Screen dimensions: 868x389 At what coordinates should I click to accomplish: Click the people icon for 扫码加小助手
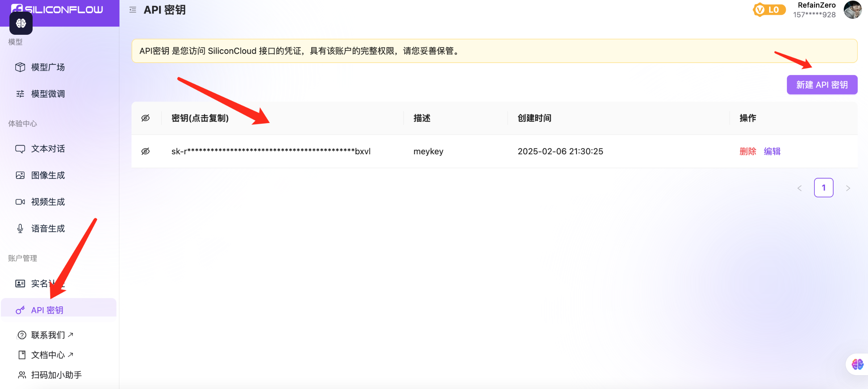click(x=22, y=375)
